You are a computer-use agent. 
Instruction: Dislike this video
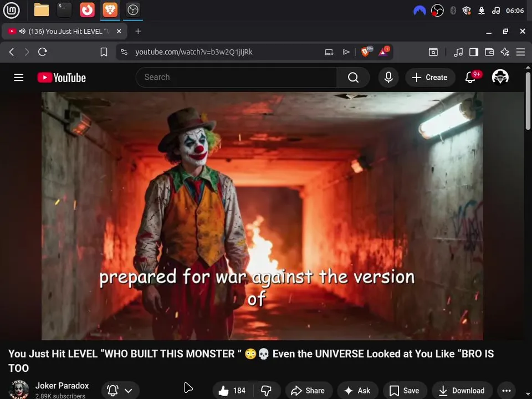click(x=267, y=391)
